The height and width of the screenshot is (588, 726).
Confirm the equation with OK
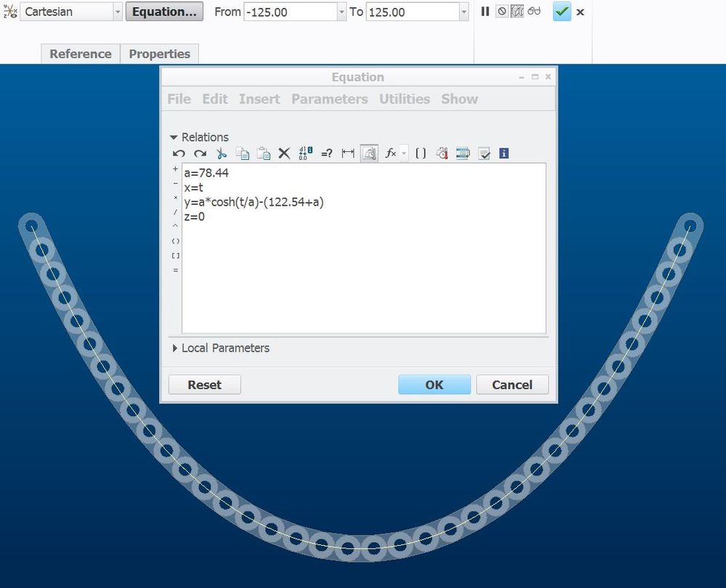click(x=435, y=384)
